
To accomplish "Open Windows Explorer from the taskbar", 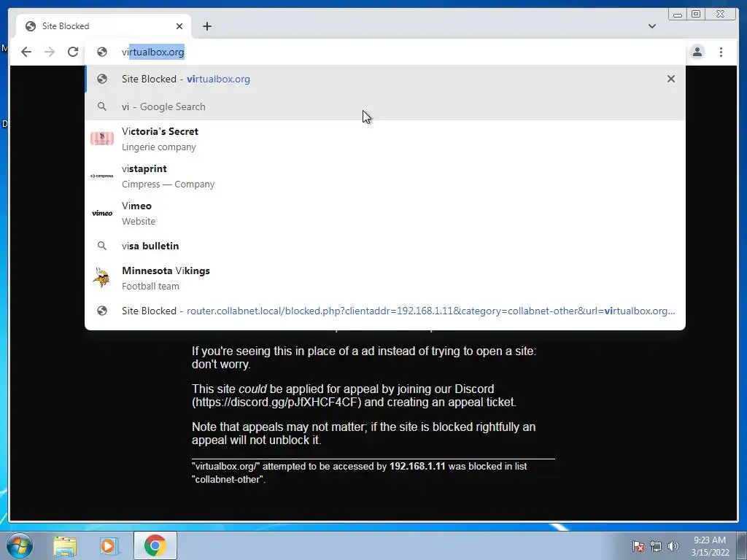I will (x=65, y=545).
